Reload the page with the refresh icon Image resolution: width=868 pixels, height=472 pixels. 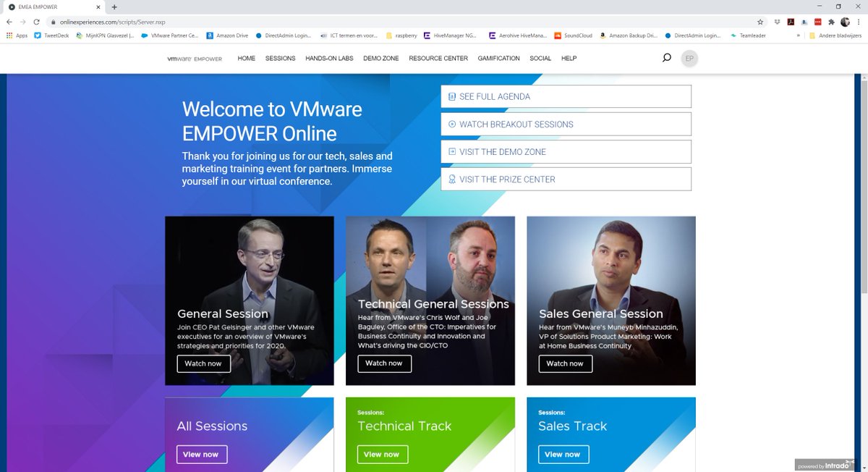37,22
